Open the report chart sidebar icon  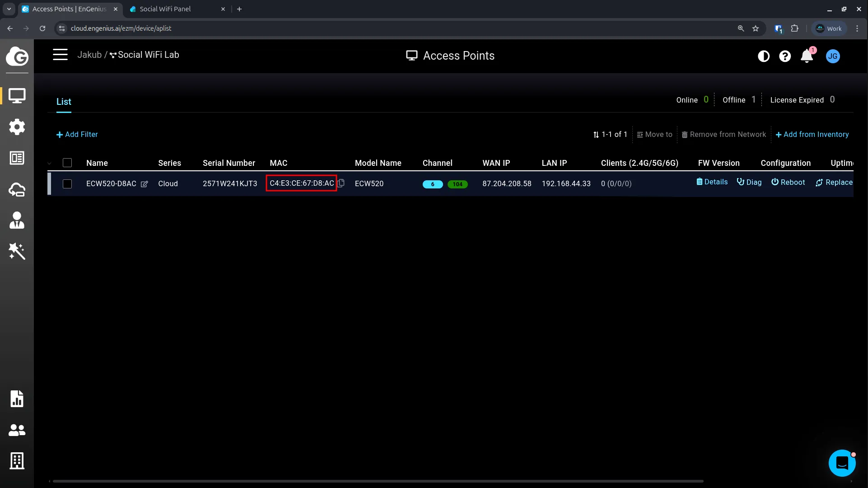[x=17, y=399]
